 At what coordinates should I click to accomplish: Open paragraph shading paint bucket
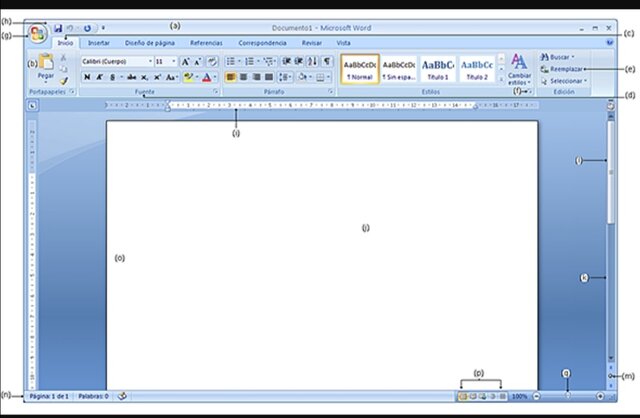click(x=302, y=77)
